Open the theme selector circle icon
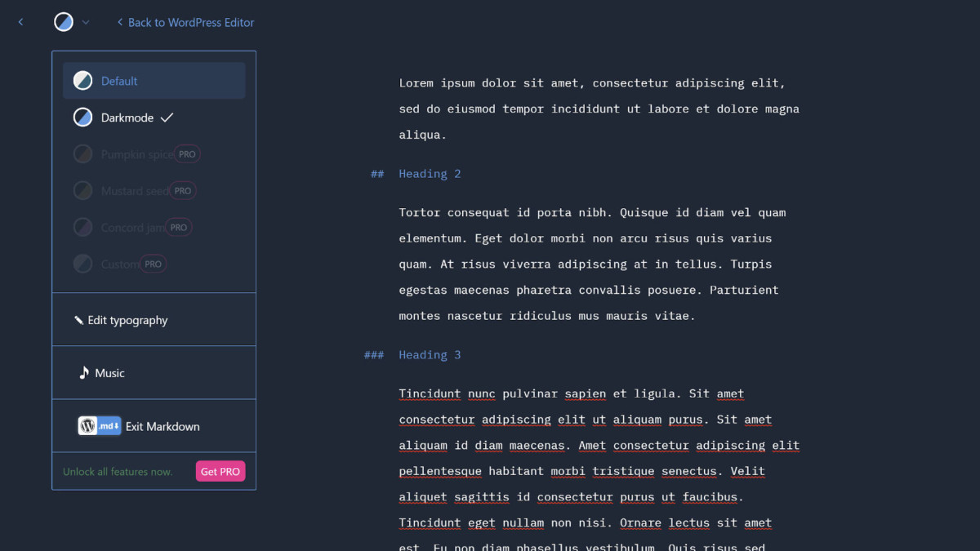The height and width of the screenshot is (551, 980). pyautogui.click(x=64, y=22)
